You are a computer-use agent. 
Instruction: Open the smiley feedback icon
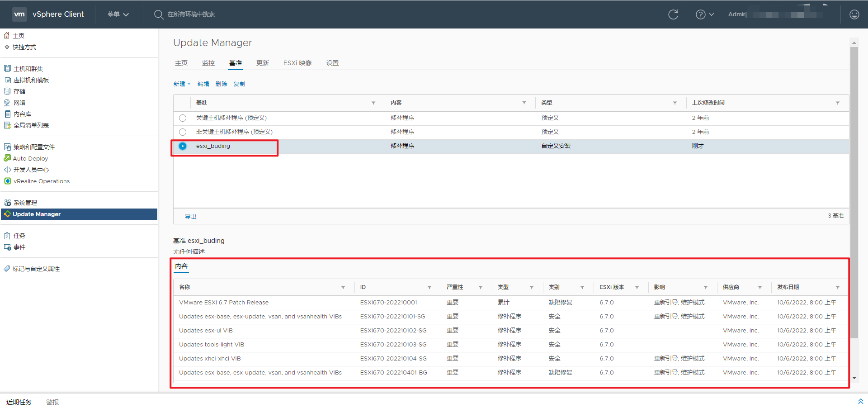click(854, 14)
